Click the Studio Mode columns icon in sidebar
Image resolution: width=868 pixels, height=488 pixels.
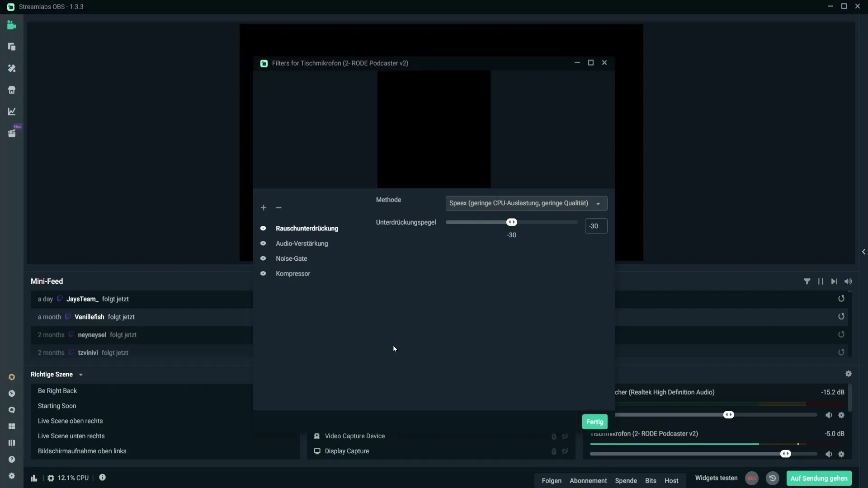(12, 443)
